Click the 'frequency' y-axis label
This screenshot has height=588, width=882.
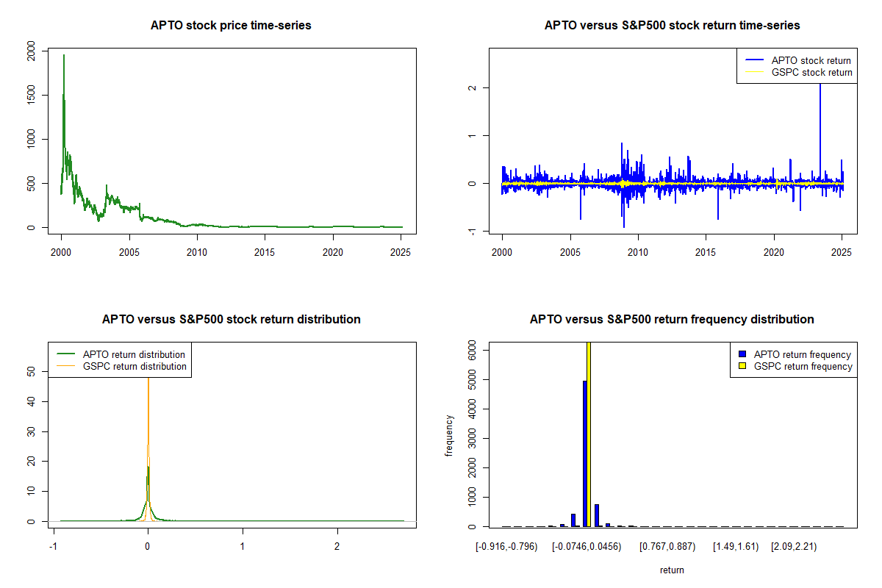pos(449,435)
